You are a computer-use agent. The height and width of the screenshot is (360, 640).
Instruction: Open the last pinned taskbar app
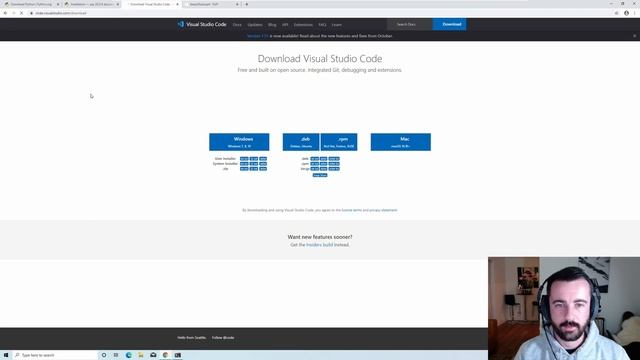pos(178,355)
